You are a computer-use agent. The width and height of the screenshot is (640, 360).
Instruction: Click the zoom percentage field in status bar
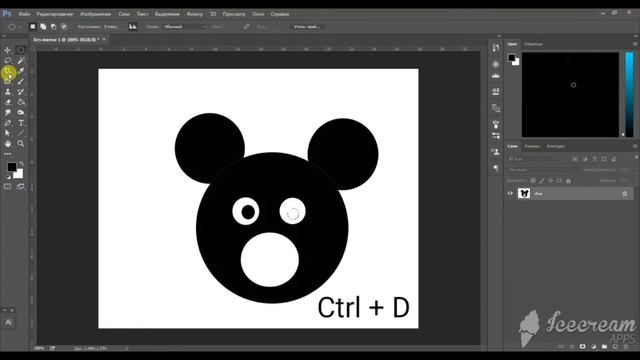pos(40,348)
